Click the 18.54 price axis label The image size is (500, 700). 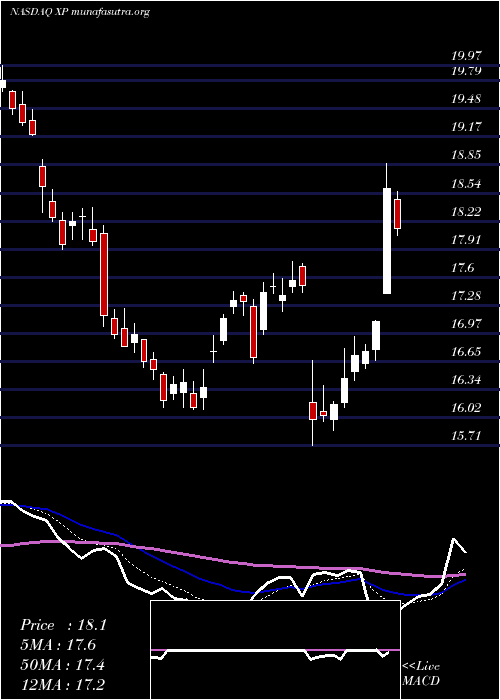(467, 183)
